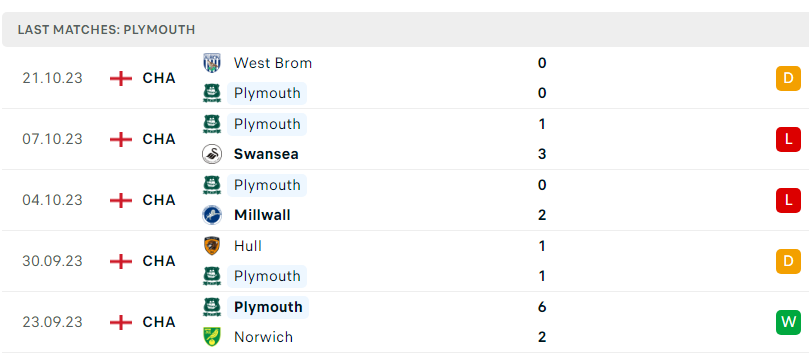Viewport: 809px width, 363px height.
Task: Click D badge for West Brom match
Action: (788, 78)
